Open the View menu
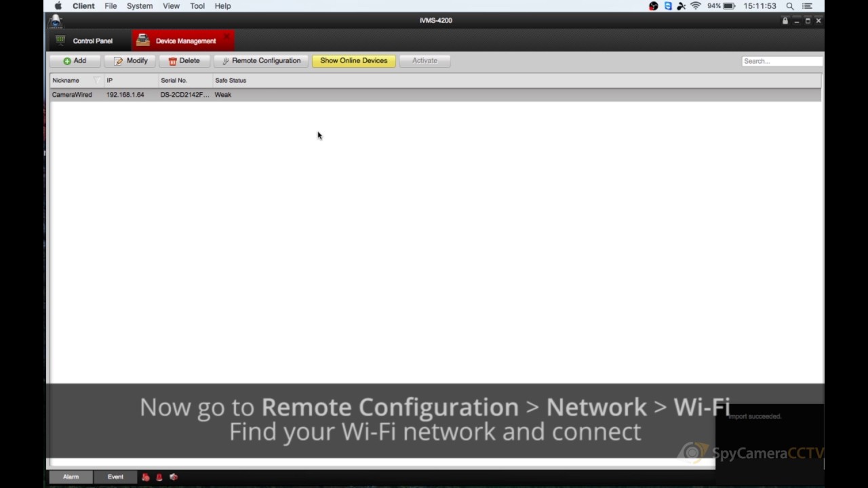The height and width of the screenshot is (488, 868). [172, 6]
